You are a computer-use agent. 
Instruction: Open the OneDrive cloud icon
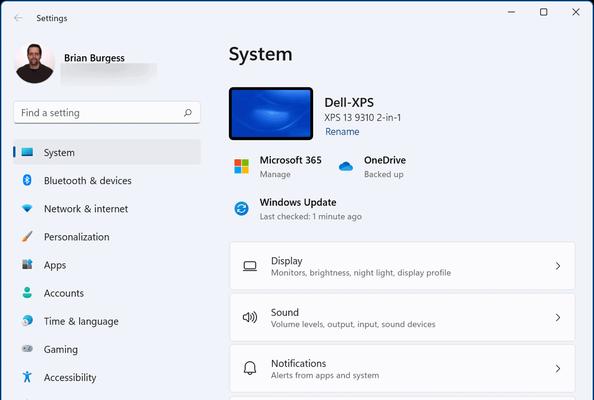pyautogui.click(x=345, y=166)
